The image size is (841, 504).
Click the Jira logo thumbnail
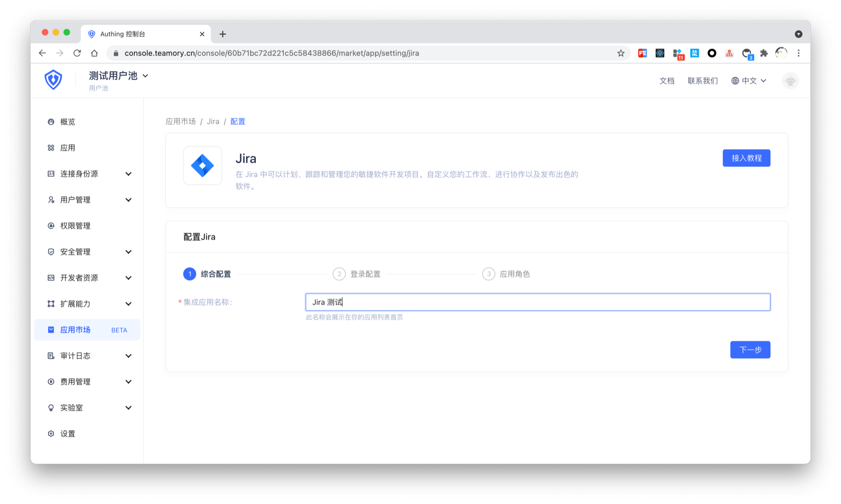(202, 166)
